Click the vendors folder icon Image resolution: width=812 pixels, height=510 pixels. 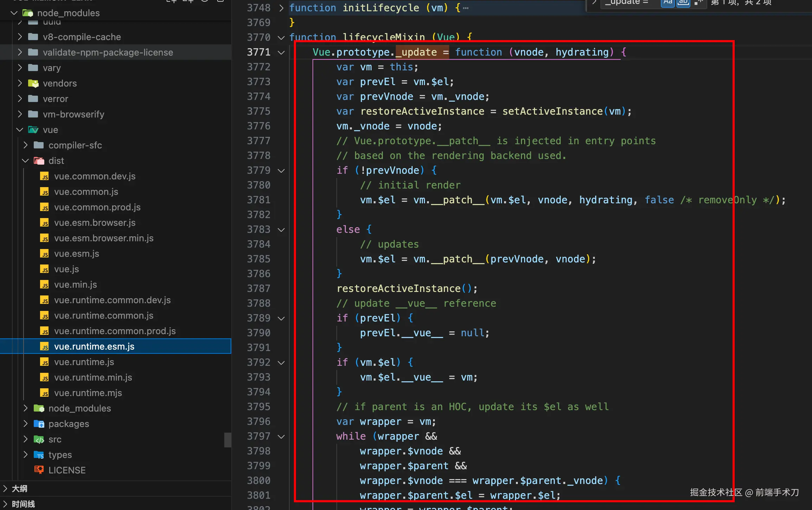point(33,83)
